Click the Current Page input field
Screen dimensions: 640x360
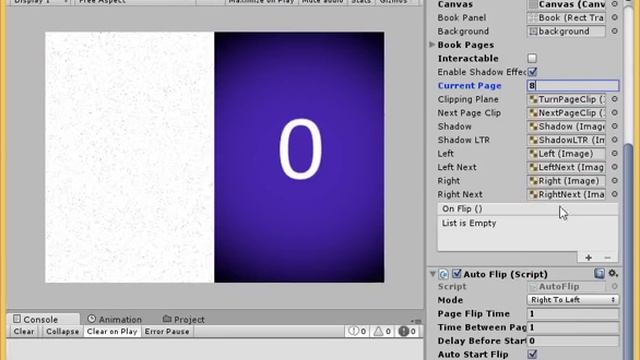point(573,86)
